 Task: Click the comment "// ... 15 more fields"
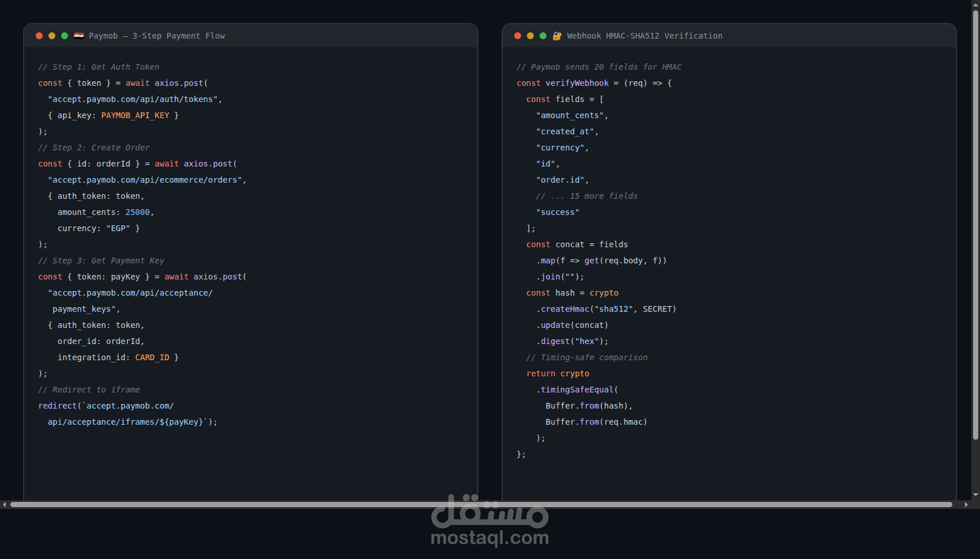point(587,196)
